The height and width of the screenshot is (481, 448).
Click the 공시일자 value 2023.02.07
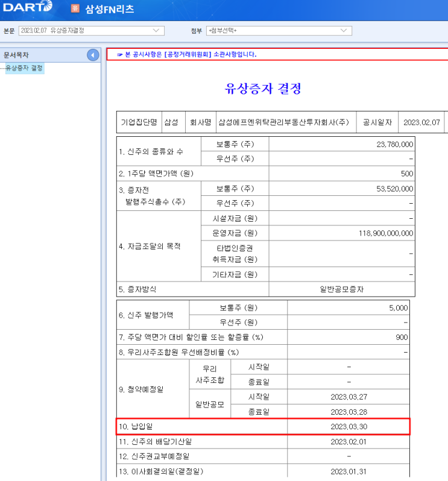point(421,122)
